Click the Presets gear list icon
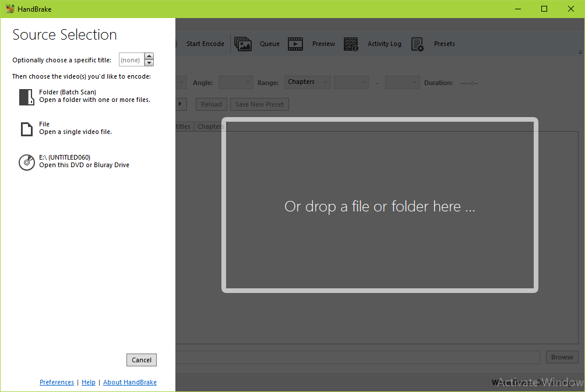 coord(417,44)
